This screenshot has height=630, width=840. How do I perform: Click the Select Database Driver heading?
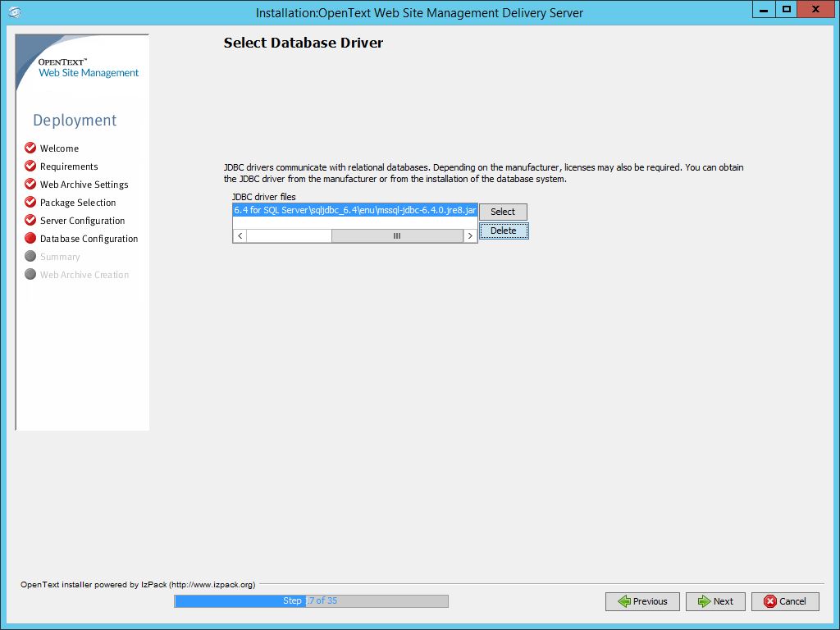[x=304, y=43]
